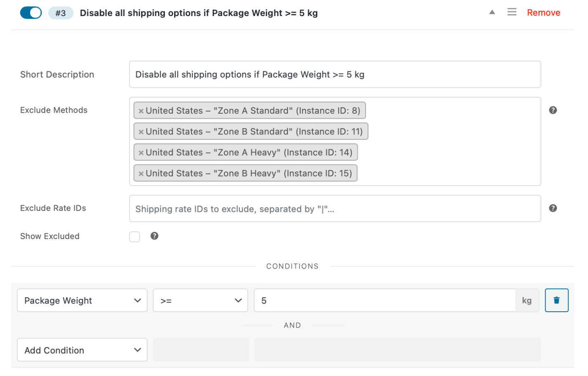Collapse rule #3 with the up arrow
Viewport: 588px width, 376px height.
[492, 12]
